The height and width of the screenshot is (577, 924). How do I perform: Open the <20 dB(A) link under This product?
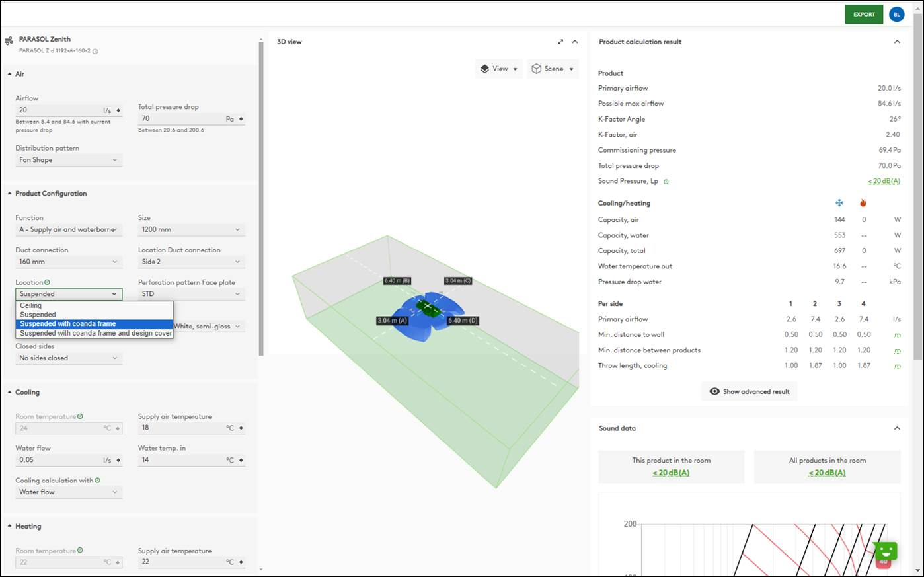(x=671, y=472)
